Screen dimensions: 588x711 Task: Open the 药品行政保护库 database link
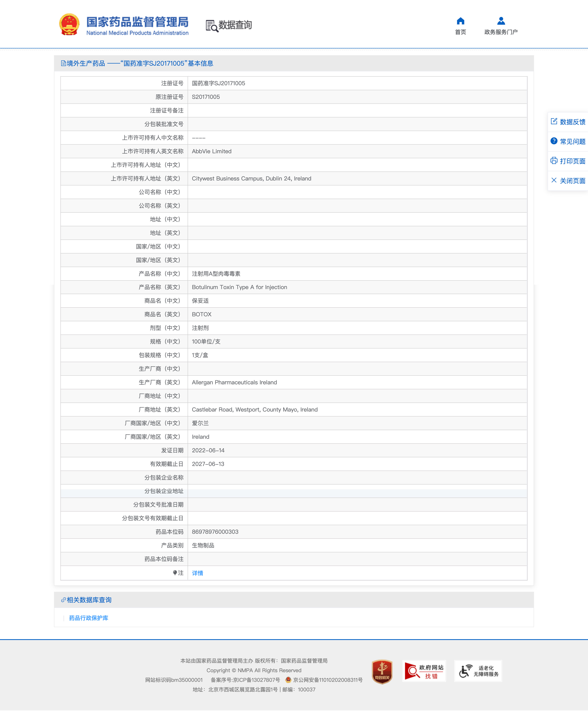(x=88, y=618)
